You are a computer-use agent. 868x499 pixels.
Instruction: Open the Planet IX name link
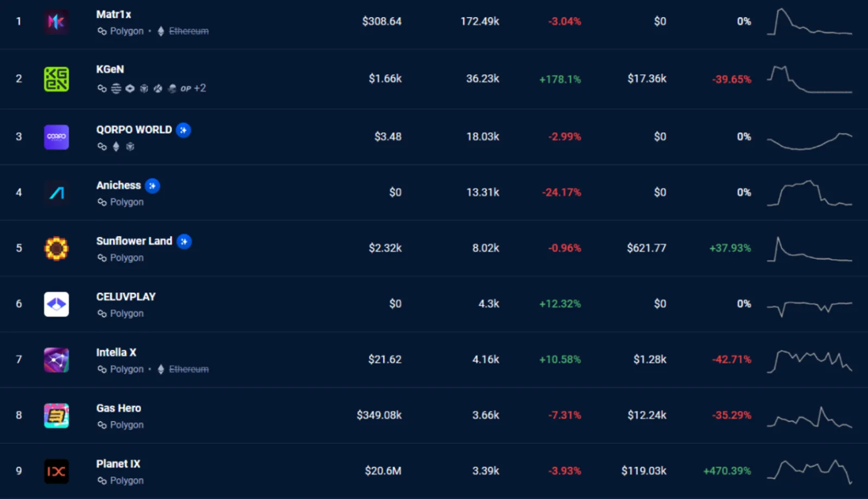click(118, 464)
